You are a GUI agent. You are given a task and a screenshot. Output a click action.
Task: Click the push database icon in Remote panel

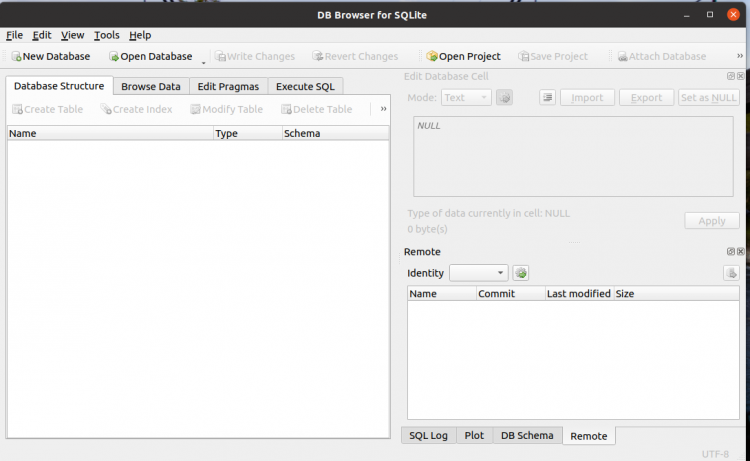point(731,273)
